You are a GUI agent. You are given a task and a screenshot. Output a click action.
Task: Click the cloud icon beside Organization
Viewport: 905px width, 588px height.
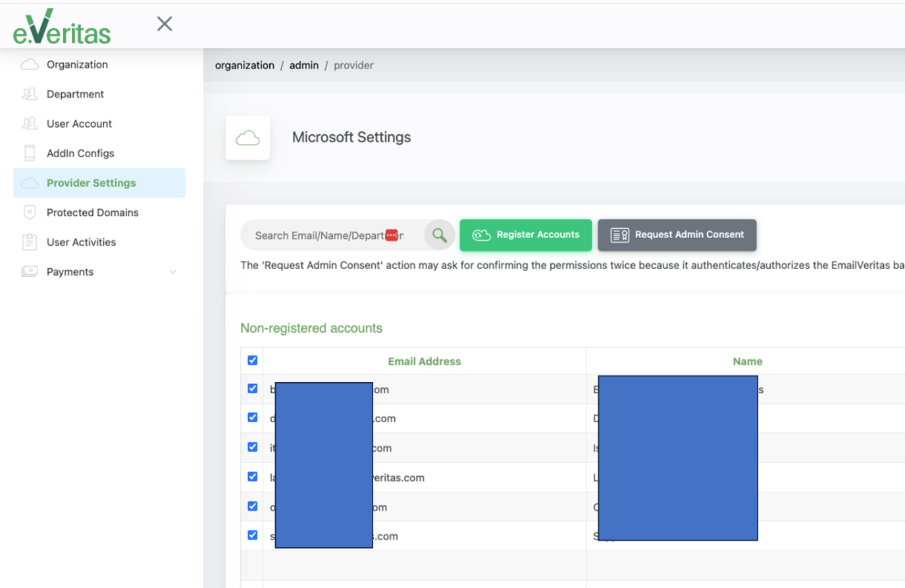coord(30,64)
